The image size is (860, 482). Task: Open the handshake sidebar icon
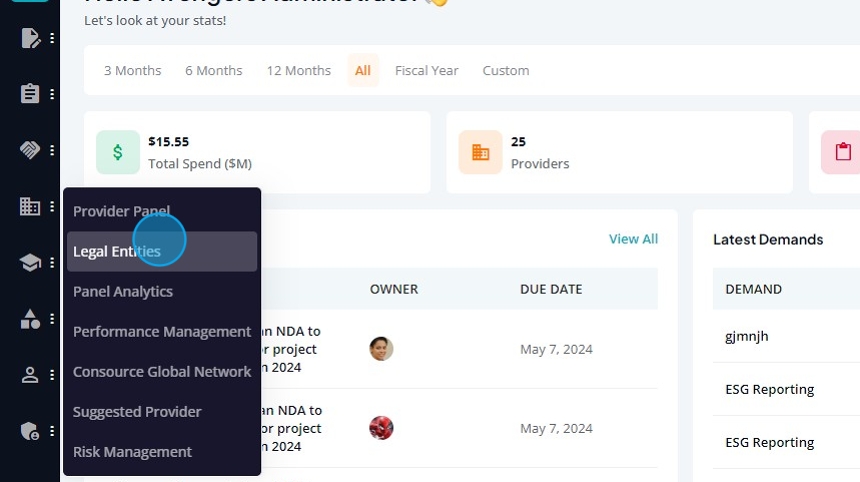[x=30, y=150]
